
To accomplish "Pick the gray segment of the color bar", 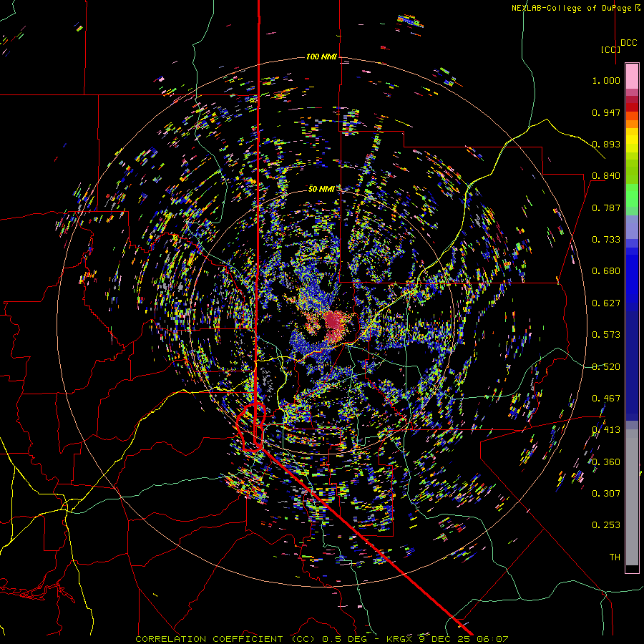I will [632, 497].
